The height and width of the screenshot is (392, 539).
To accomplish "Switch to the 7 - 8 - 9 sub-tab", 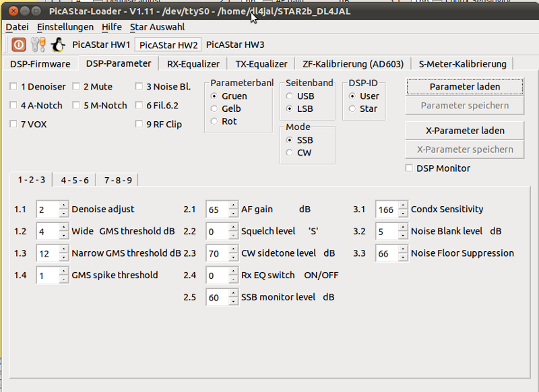I will pyautogui.click(x=118, y=180).
